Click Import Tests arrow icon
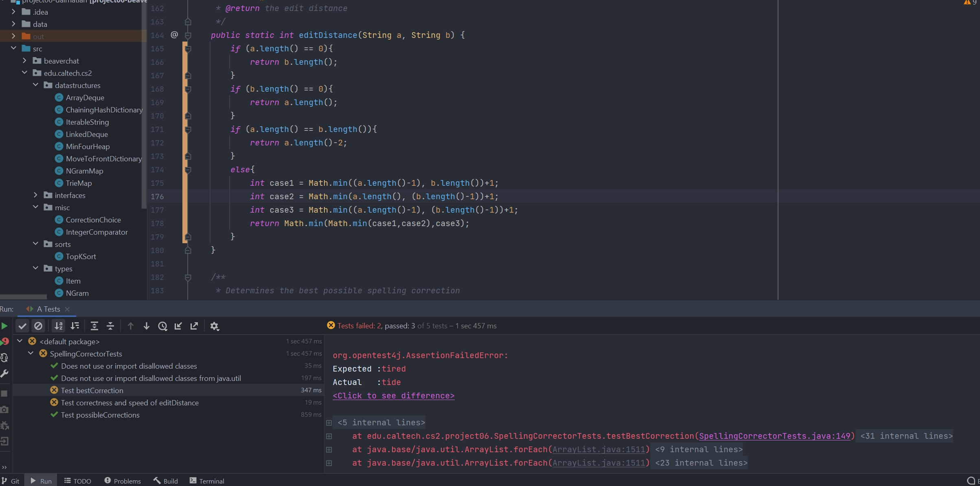 coord(178,326)
